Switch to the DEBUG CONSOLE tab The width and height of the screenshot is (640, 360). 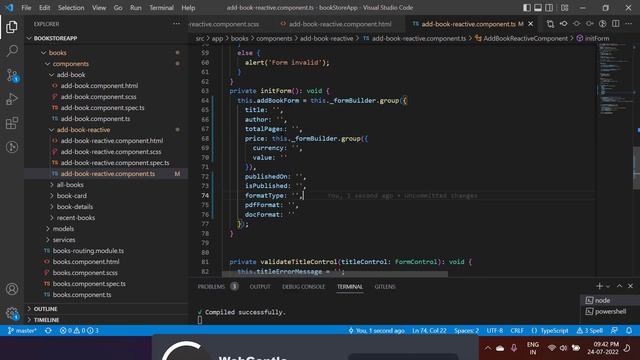tap(304, 287)
